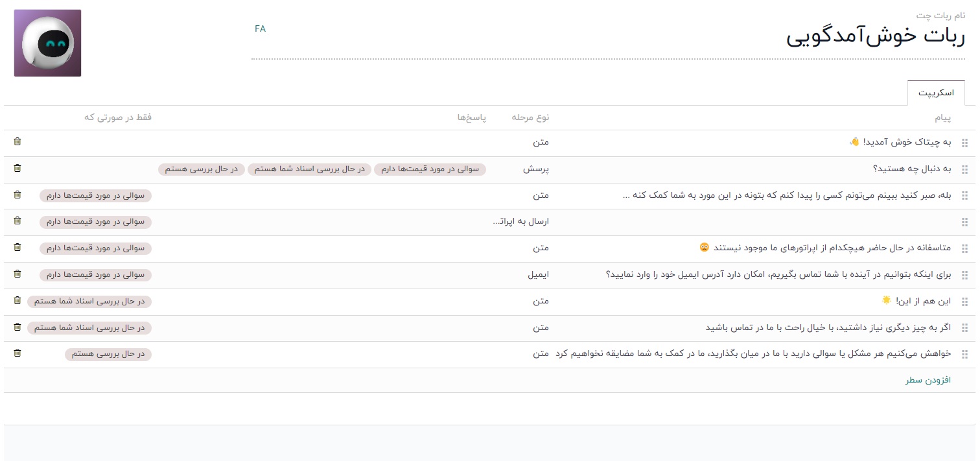Image resolution: width=980 pixels, height=461 pixels.
Task: Grab the drag handle of the 'به چیتاک خوش آمدید' row
Action: pos(964,143)
